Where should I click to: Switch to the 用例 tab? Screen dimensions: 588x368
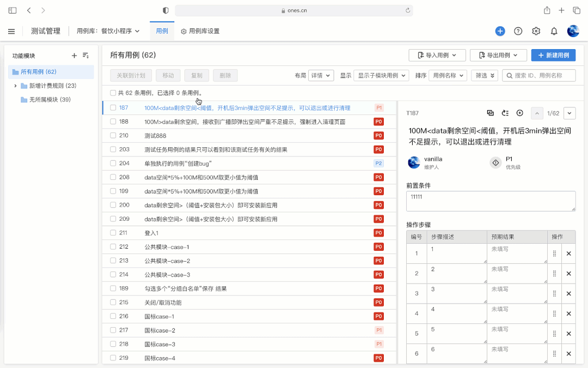tap(162, 31)
